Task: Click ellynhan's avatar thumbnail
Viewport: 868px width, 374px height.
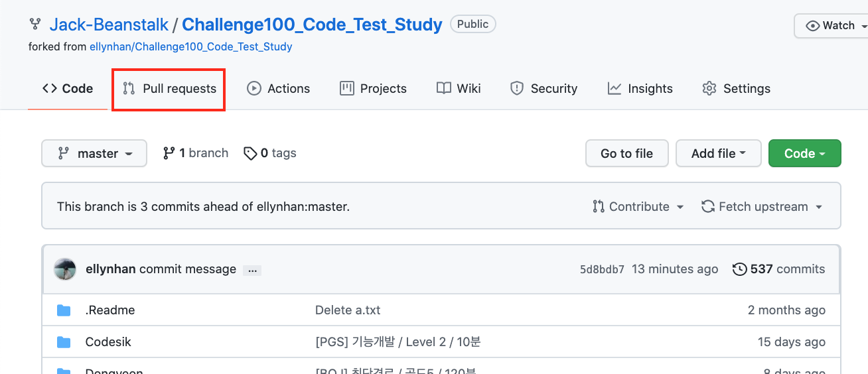Action: point(65,269)
